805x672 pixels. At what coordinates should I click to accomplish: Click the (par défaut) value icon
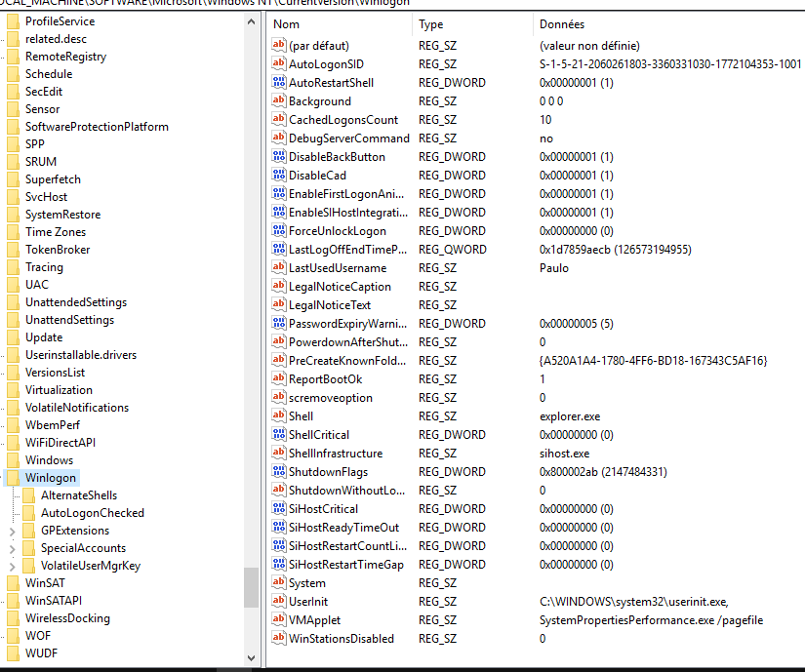point(279,45)
